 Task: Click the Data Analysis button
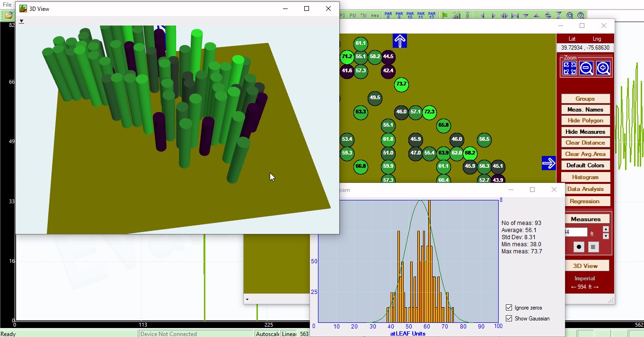pos(585,189)
